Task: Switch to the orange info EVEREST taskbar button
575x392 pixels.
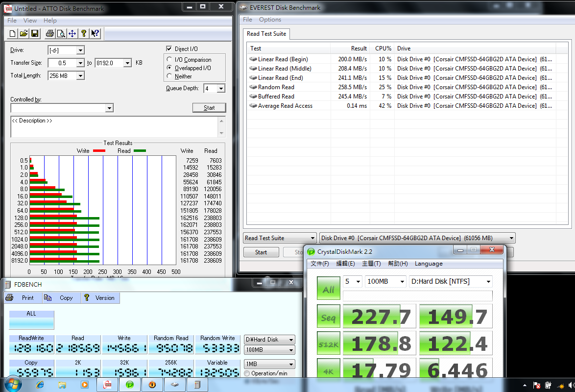Action: (152, 385)
